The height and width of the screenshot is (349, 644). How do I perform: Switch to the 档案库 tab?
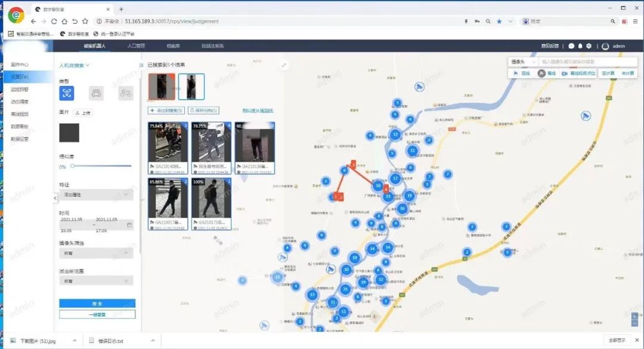(174, 45)
